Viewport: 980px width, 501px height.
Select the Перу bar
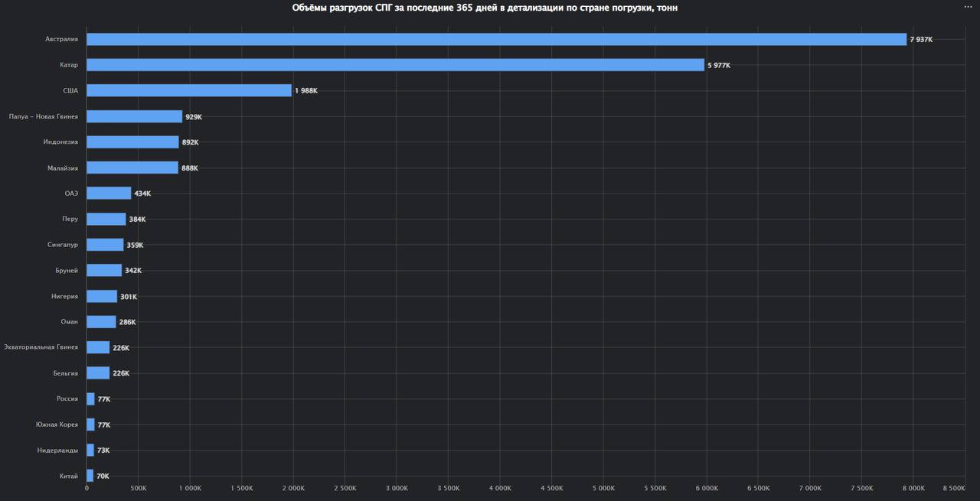(106, 220)
